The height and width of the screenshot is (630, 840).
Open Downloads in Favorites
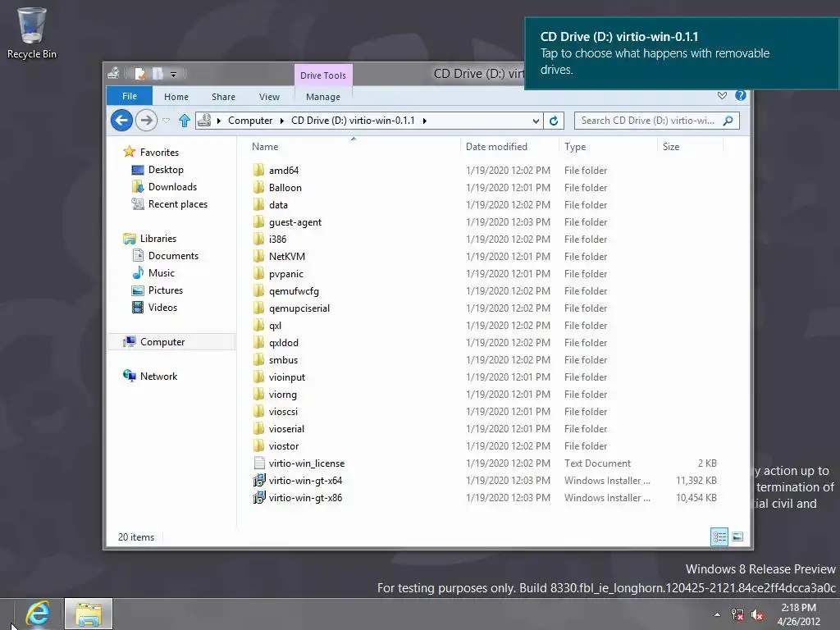[x=172, y=187]
